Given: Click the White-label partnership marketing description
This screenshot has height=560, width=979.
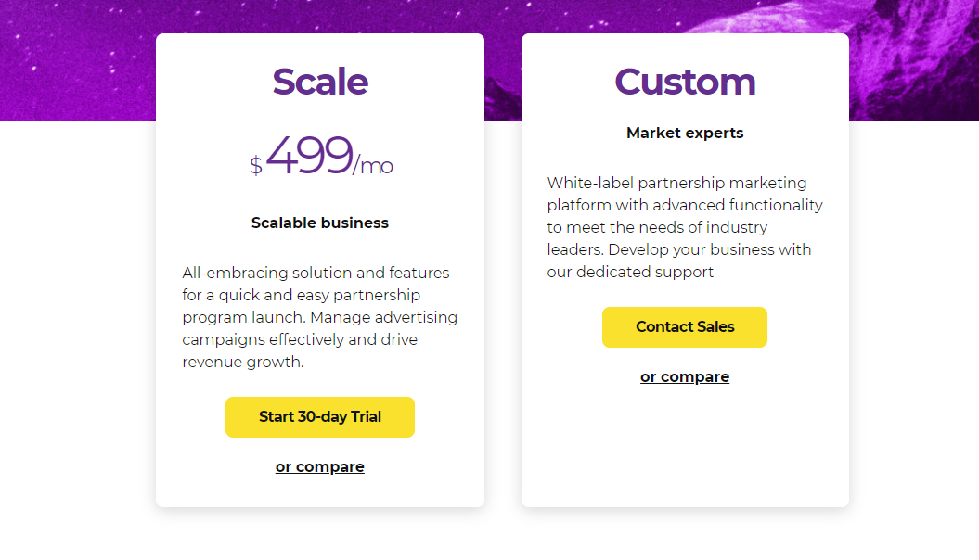Looking at the screenshot, I should (685, 227).
